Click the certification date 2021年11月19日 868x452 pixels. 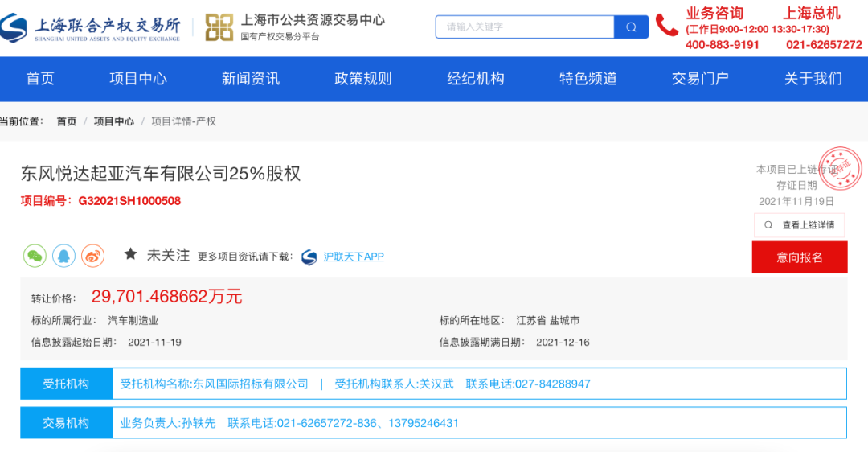tap(796, 202)
